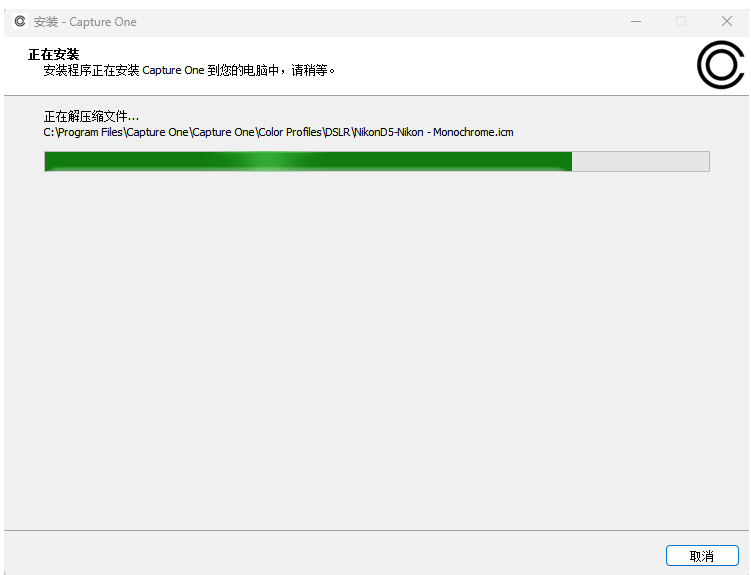Close the Capture One installer window
Viewport: 751px width, 575px height.
coord(727,22)
